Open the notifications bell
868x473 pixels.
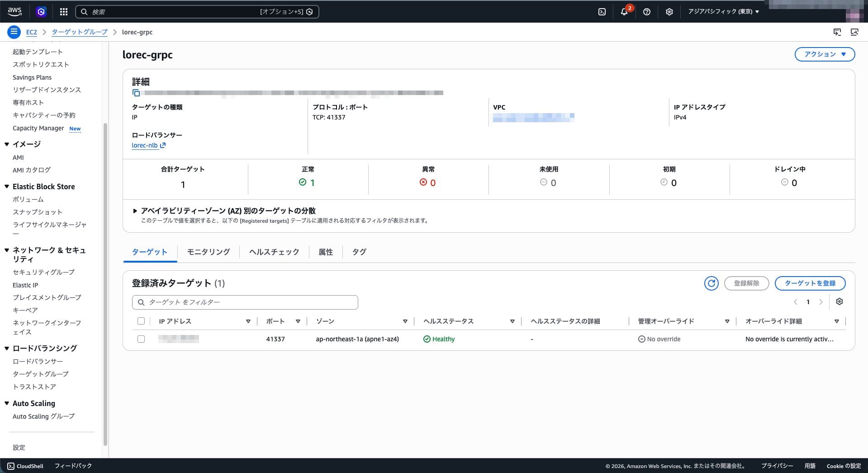click(624, 12)
